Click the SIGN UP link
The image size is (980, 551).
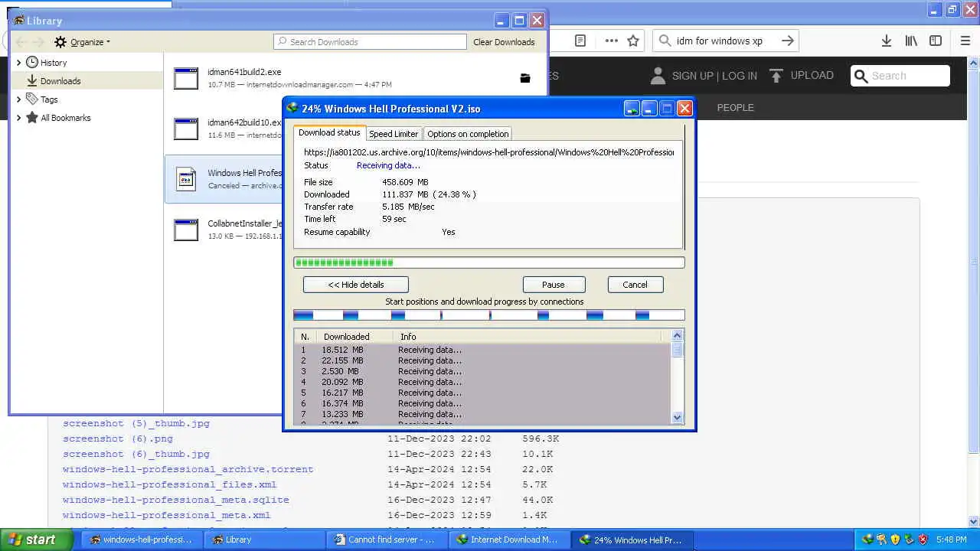point(692,76)
